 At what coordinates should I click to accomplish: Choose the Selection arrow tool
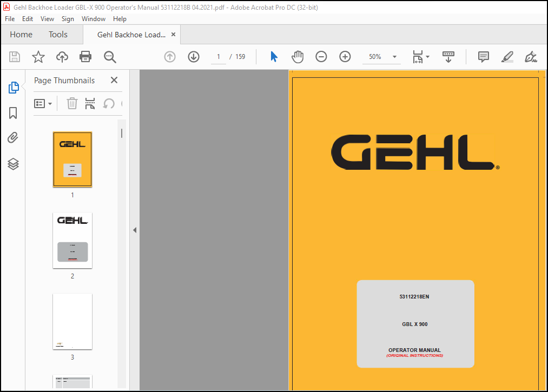pyautogui.click(x=274, y=57)
